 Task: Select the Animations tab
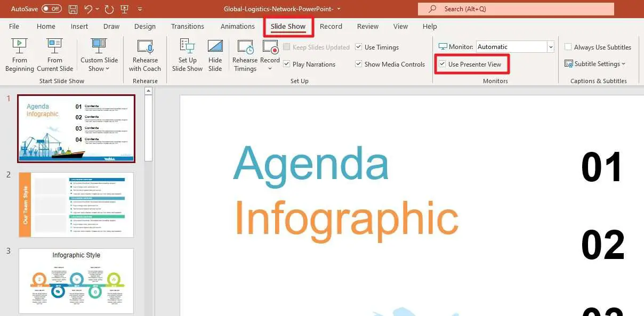238,26
